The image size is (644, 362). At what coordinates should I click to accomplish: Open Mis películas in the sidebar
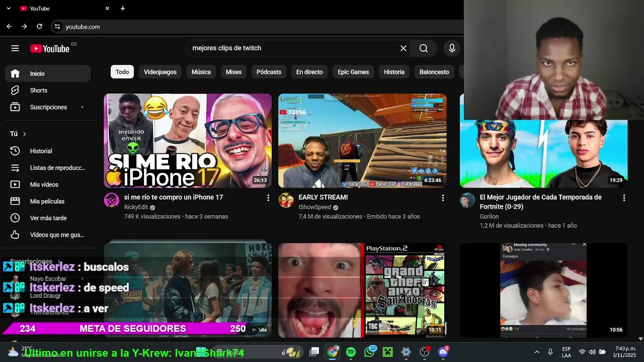pyautogui.click(x=48, y=201)
